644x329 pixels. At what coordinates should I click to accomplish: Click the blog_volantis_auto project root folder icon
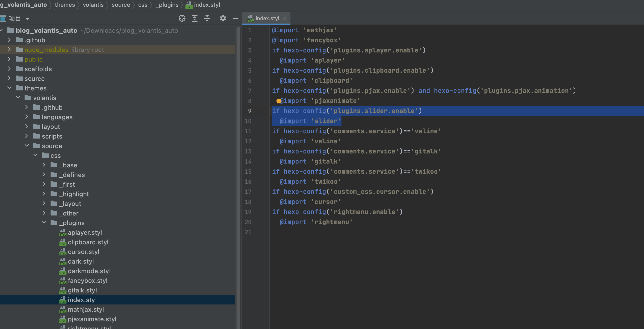click(11, 30)
